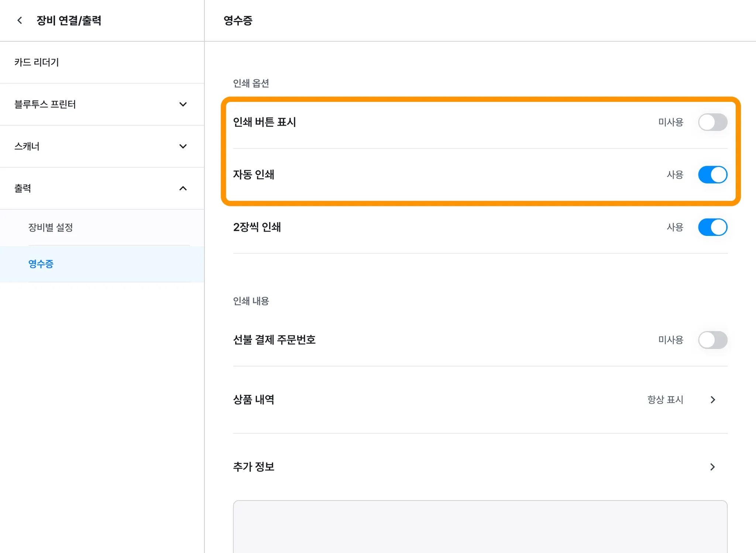The width and height of the screenshot is (756, 553).
Task: Open the 카드 리더기 menu item
Action: 37,62
